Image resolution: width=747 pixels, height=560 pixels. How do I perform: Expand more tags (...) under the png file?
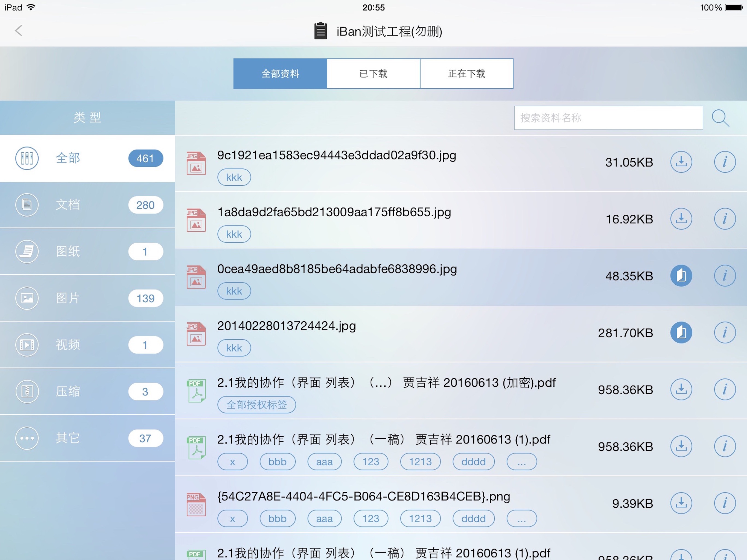[522, 518]
